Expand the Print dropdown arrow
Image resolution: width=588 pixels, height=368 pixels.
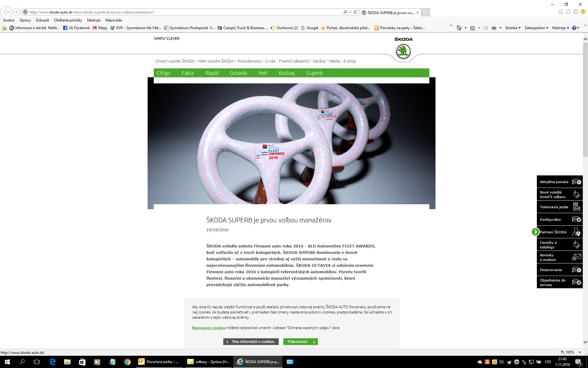(x=500, y=28)
